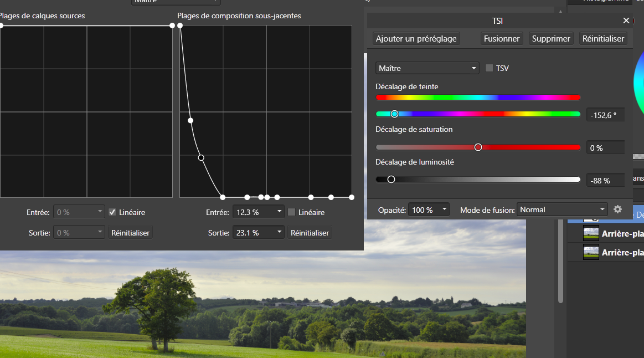Screen dimensions: 644x358
Task: Enable the TSV checkbox
Action: 489,68
